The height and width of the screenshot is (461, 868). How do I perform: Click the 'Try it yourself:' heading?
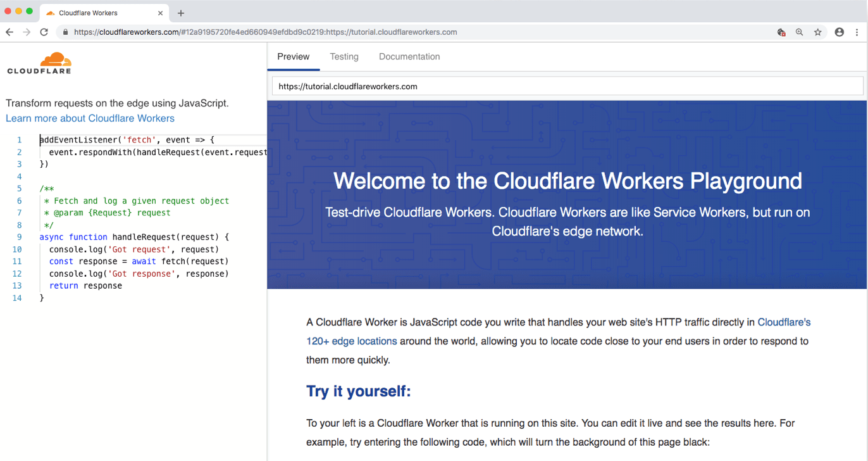[359, 391]
